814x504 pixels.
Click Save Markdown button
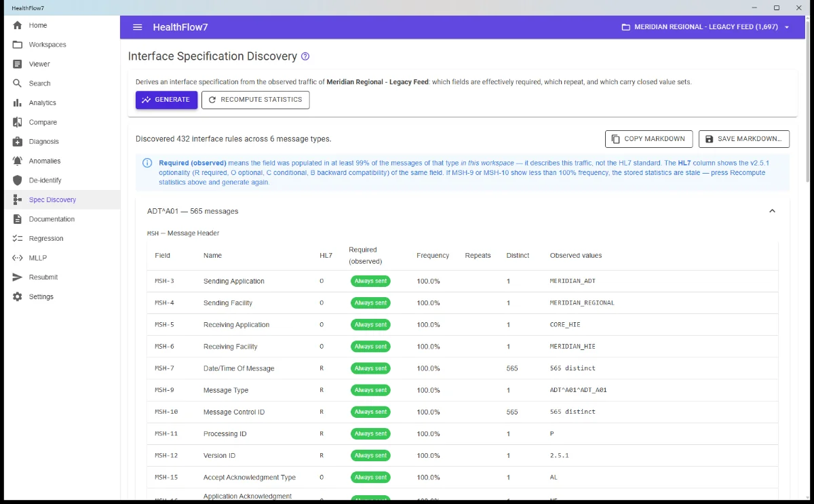744,139
